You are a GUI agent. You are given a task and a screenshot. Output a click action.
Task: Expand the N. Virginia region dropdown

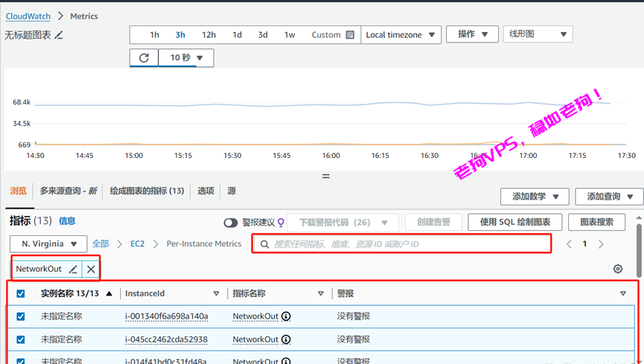tap(50, 244)
